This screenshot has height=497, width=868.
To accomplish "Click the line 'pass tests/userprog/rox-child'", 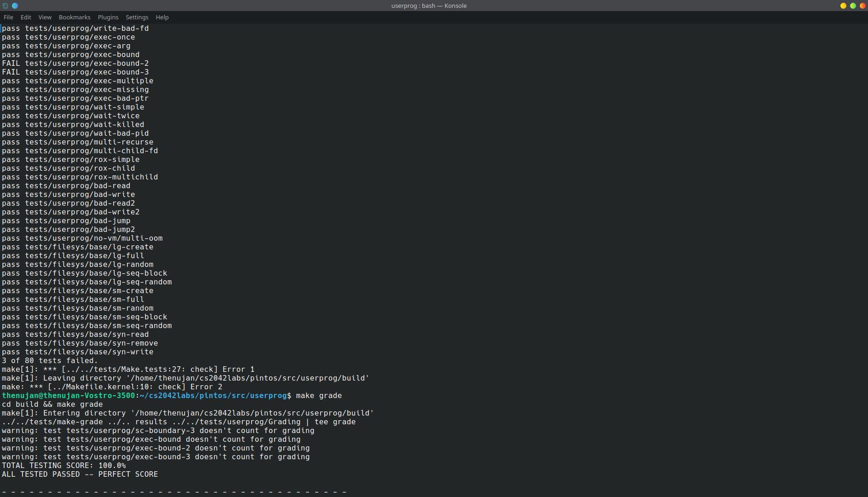I will click(69, 168).
